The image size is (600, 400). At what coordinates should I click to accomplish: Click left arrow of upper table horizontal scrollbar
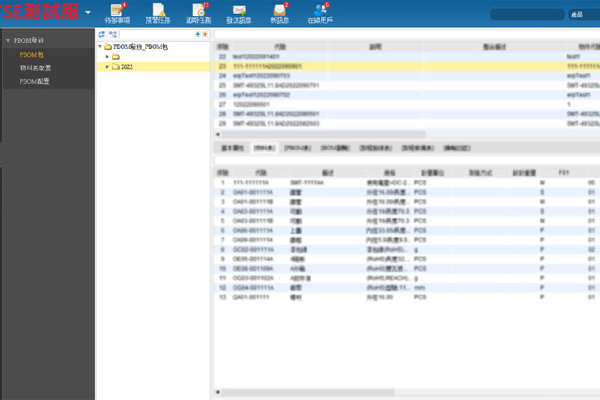coord(218,134)
